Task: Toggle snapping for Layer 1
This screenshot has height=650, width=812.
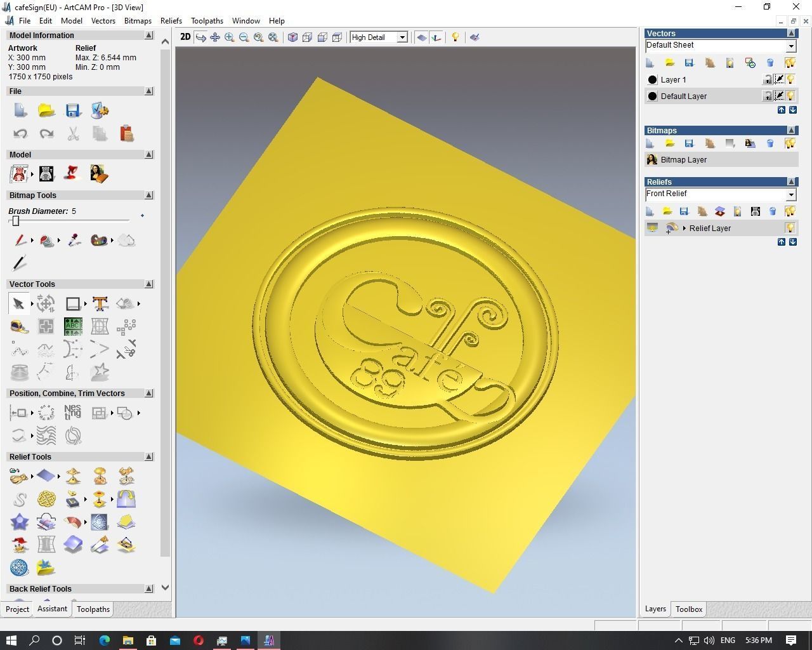Action: 779,79
